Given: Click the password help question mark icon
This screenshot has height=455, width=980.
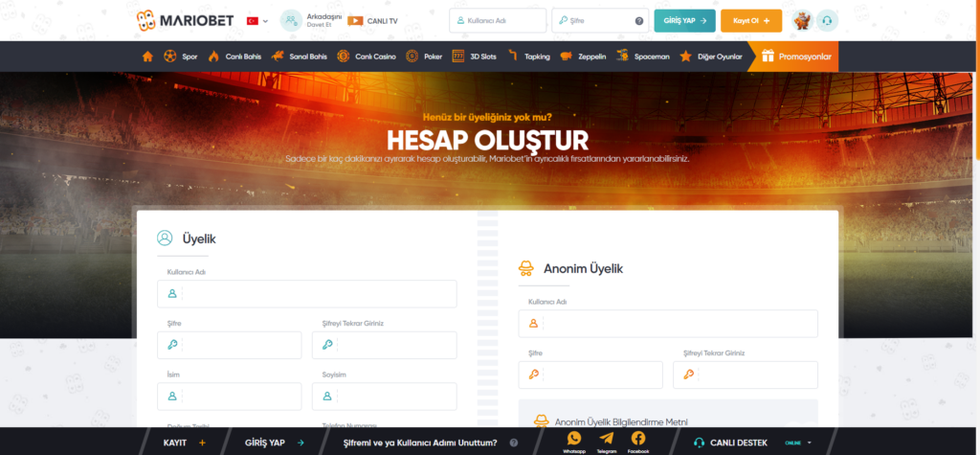Looking at the screenshot, I should [x=638, y=21].
